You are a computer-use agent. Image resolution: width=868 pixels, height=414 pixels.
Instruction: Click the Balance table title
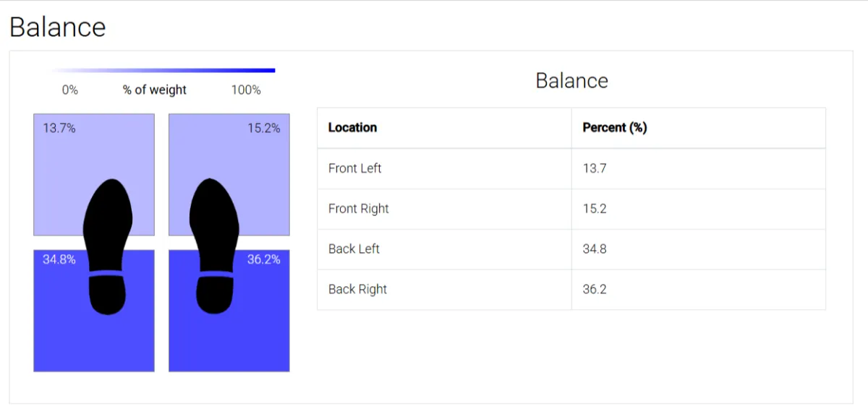point(571,80)
